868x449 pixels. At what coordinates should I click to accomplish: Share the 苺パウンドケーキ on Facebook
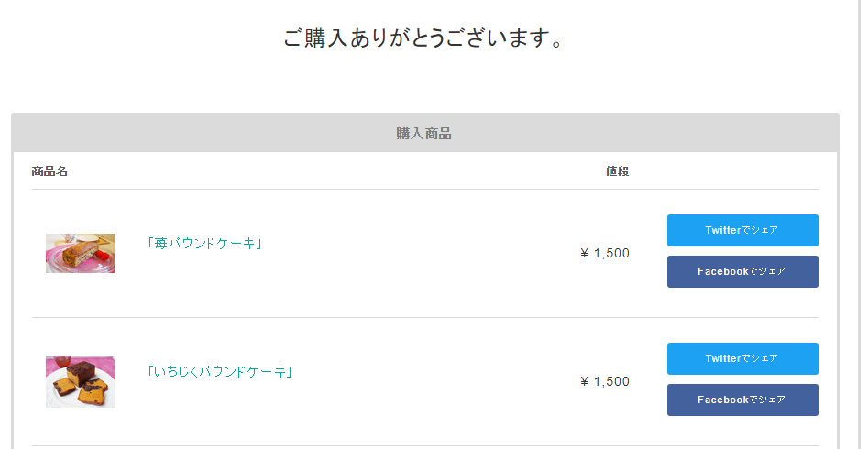742,271
